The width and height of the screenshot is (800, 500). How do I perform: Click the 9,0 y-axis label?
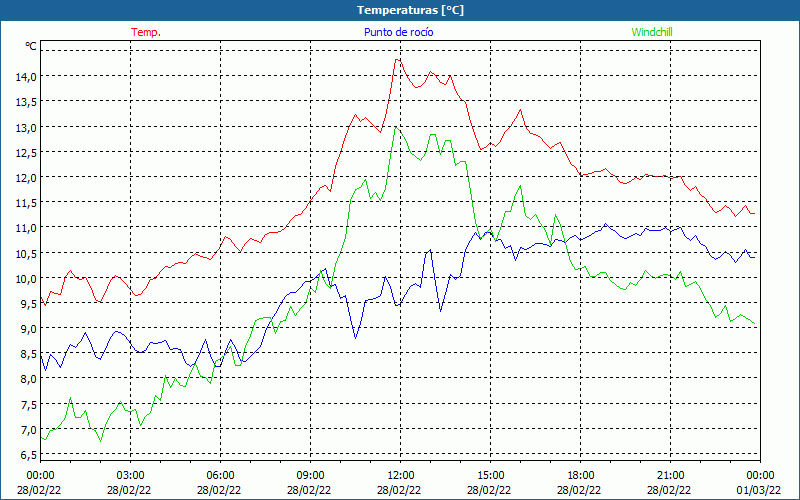coord(29,329)
